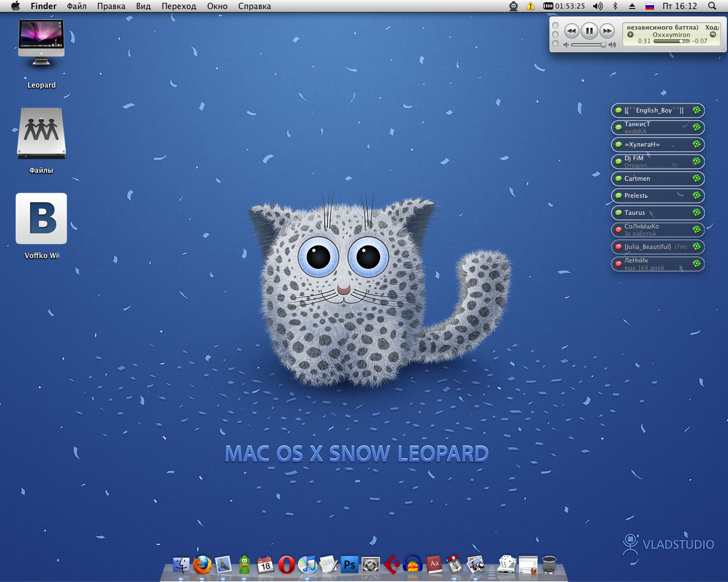Click the loud speaker icon in mini player
Image resolution: width=728 pixels, height=582 pixels.
point(612,44)
